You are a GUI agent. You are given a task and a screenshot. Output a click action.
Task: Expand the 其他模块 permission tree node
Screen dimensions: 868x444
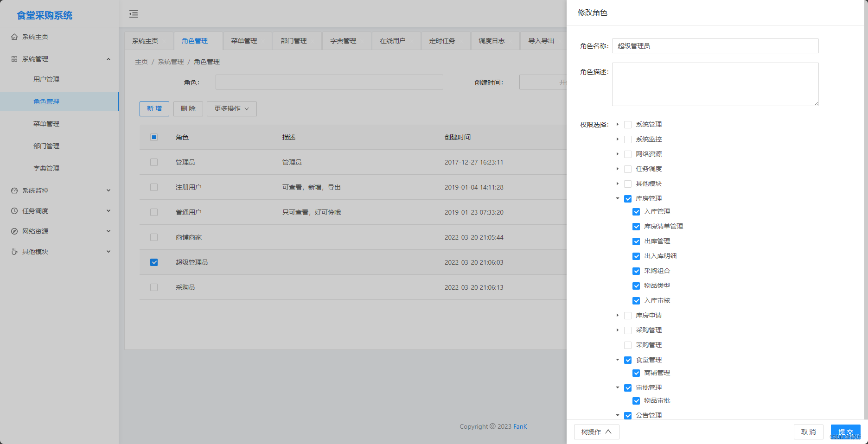618,184
